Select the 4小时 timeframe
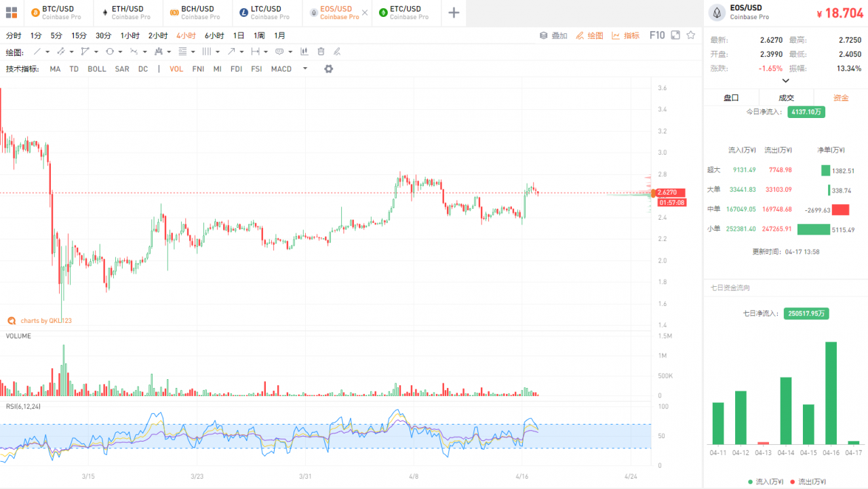Screen dimensions: 868x489 pyautogui.click(x=186, y=35)
